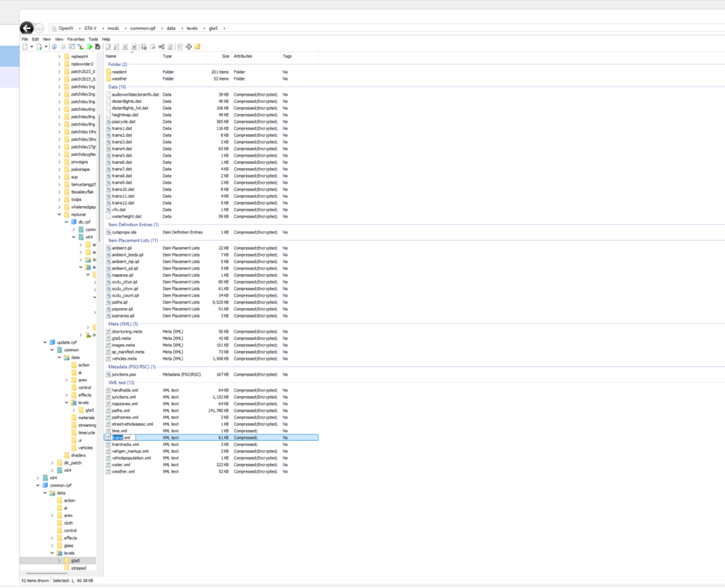
Task: Open the Tools menu
Action: 93,39
